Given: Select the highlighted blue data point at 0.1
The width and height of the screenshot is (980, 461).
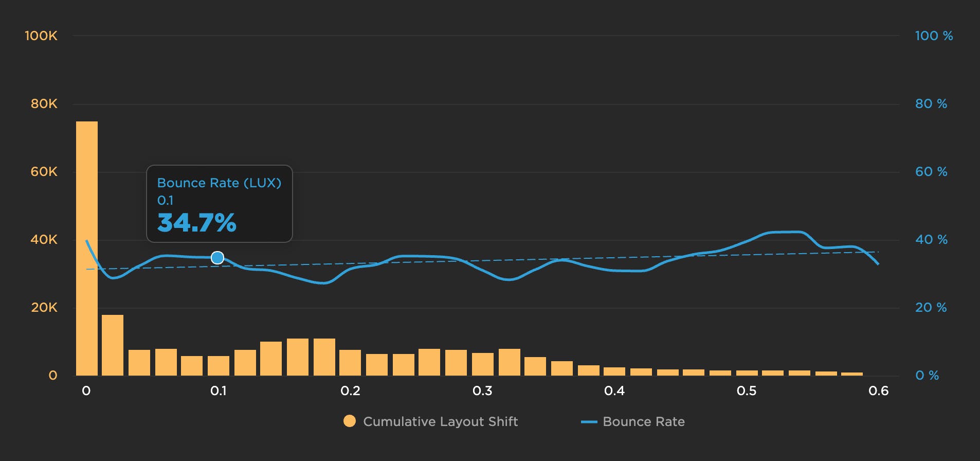Looking at the screenshot, I should pos(217,258).
